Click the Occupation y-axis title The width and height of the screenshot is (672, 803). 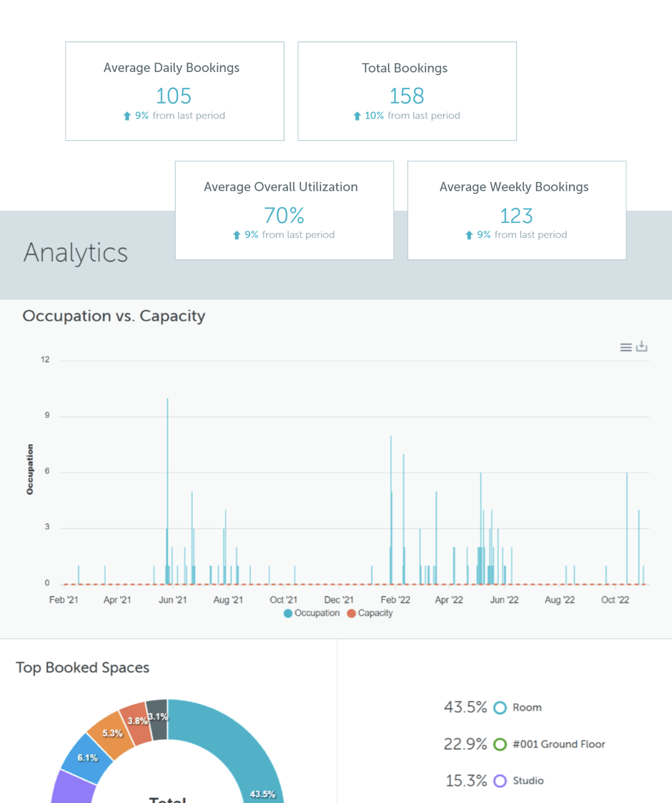click(x=30, y=469)
